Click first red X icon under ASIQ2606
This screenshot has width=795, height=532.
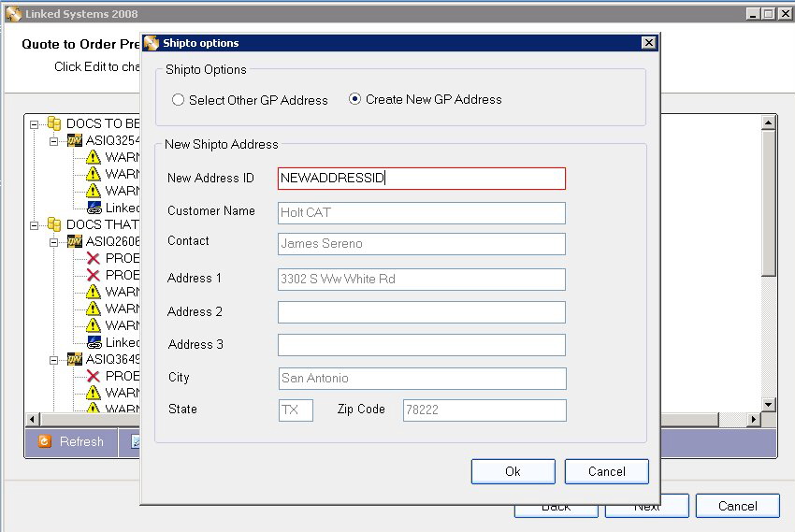94,258
